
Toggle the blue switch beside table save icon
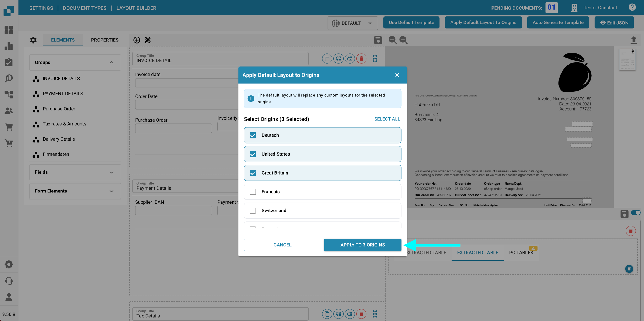coord(636,213)
